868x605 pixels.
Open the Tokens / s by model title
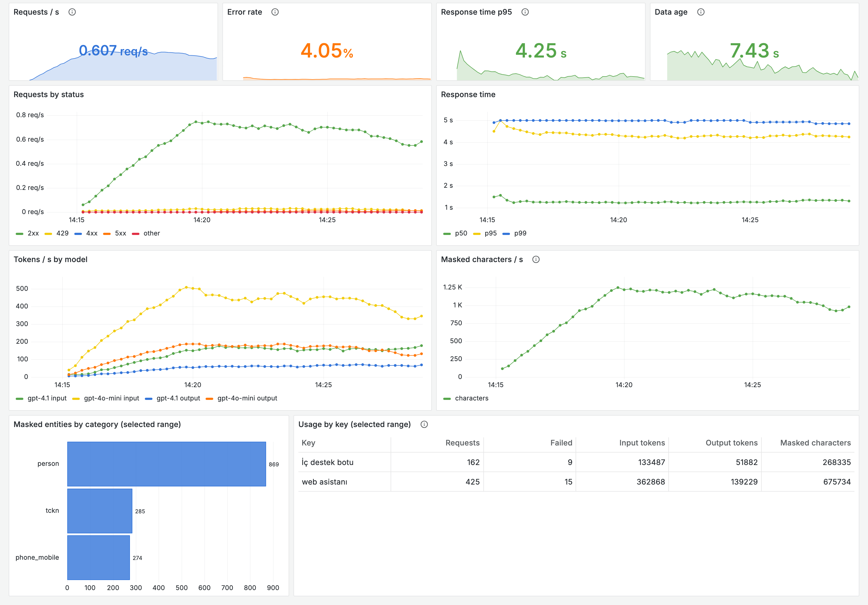click(x=51, y=259)
